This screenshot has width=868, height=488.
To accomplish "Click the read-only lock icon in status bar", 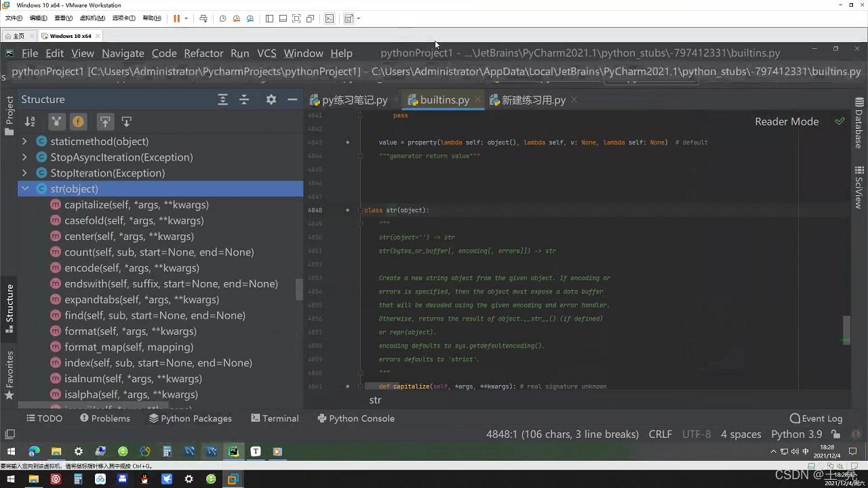I will pyautogui.click(x=836, y=434).
